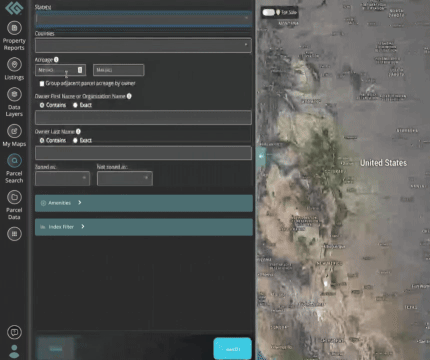Click the lightbulb icon beside For Sale
The width and height of the screenshot is (430, 360).
tap(278, 12)
